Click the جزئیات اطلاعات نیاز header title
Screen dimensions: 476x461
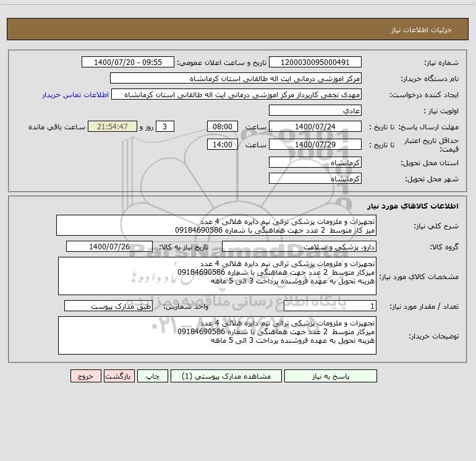[x=422, y=30]
